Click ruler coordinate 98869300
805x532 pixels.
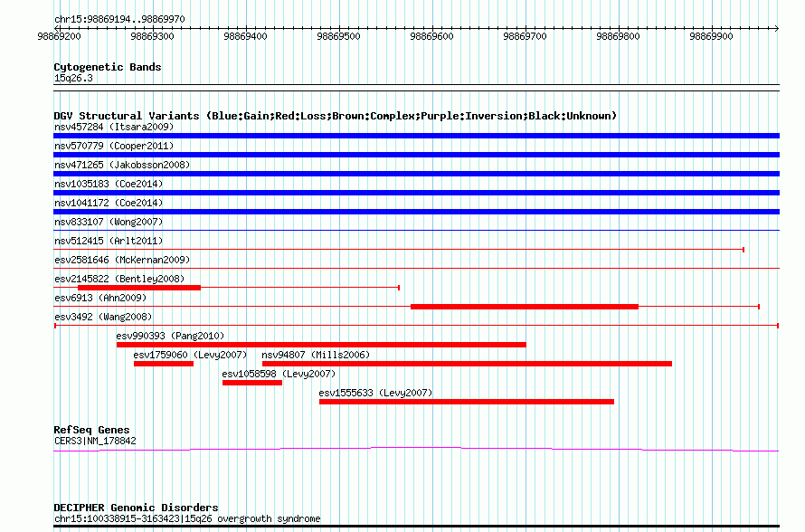pos(153,36)
